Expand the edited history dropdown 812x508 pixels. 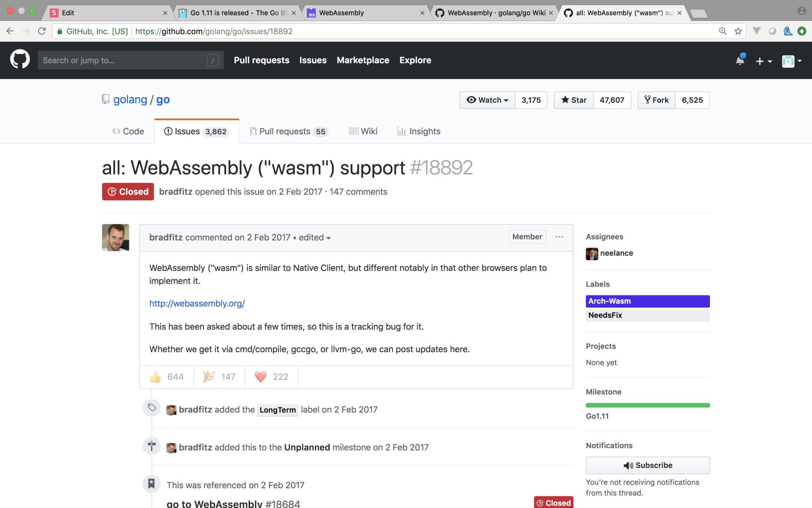(x=315, y=237)
